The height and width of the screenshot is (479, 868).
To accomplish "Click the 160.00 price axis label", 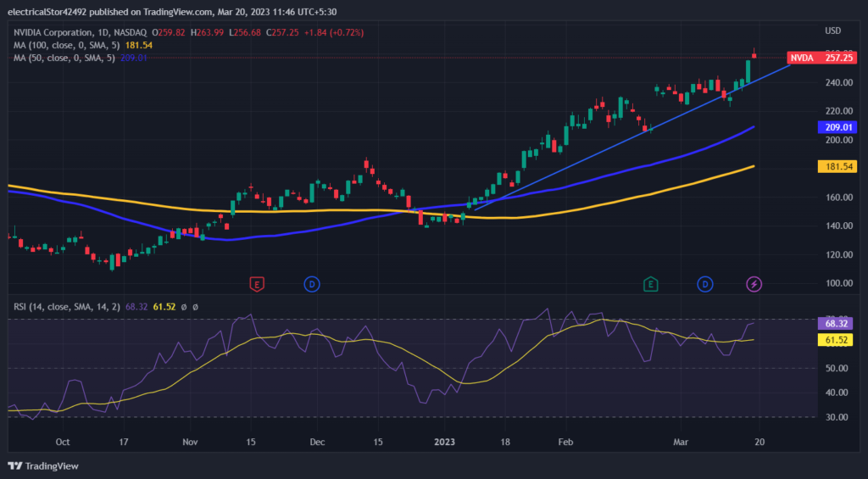I will tap(838, 198).
